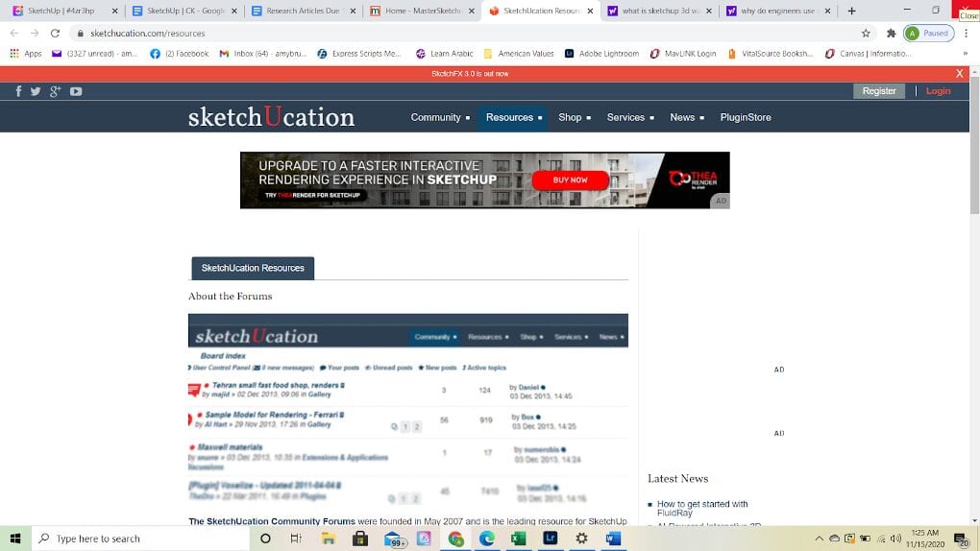Expand the Community menu
This screenshot has width=980, height=551.
[x=440, y=117]
